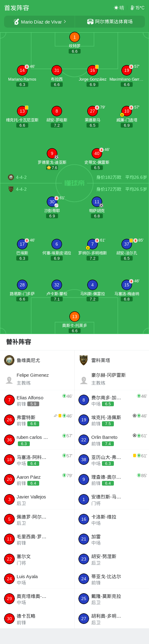Image resolution: width=149 pixels, height=644 pixels.
Task: Tap stadium icon beside 阿尔博莱达体育场
Action: [x=90, y=22]
